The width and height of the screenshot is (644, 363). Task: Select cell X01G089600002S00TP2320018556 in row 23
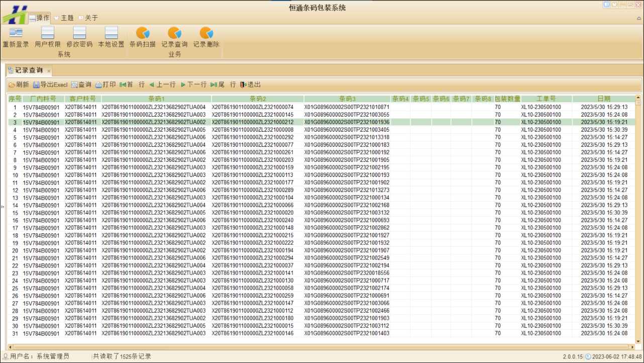pos(347,273)
